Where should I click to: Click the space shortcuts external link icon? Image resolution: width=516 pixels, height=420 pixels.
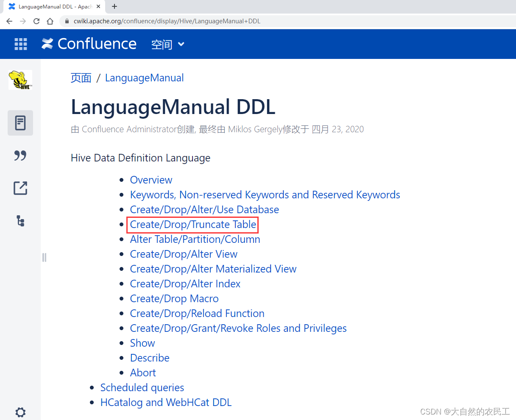click(x=20, y=188)
